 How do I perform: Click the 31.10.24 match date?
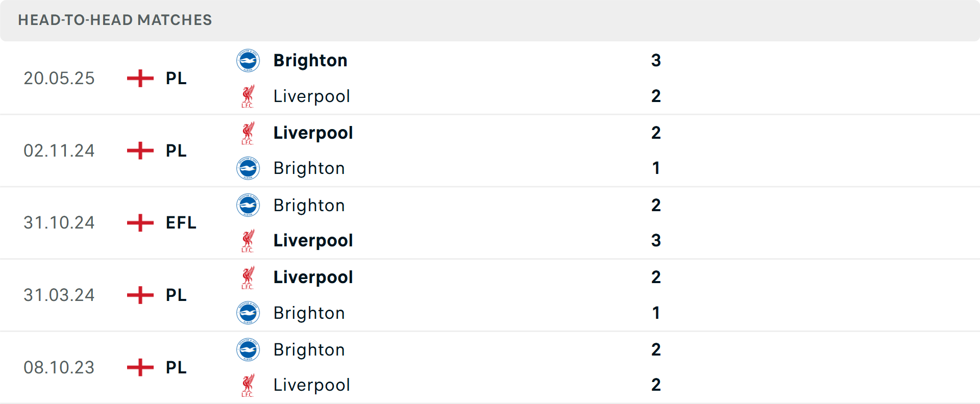pos(59,223)
